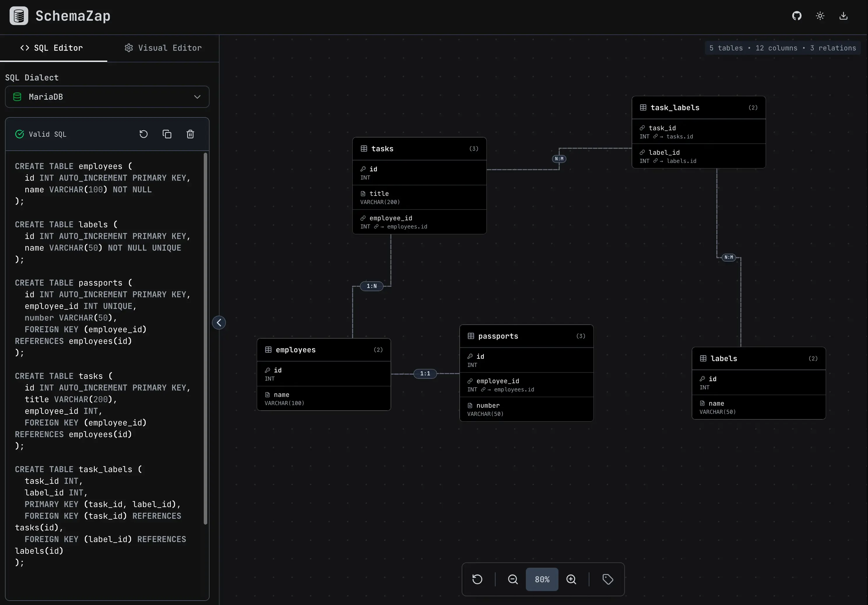
Task: Click the name VARCHAR(50) row in labels
Action: click(758, 407)
